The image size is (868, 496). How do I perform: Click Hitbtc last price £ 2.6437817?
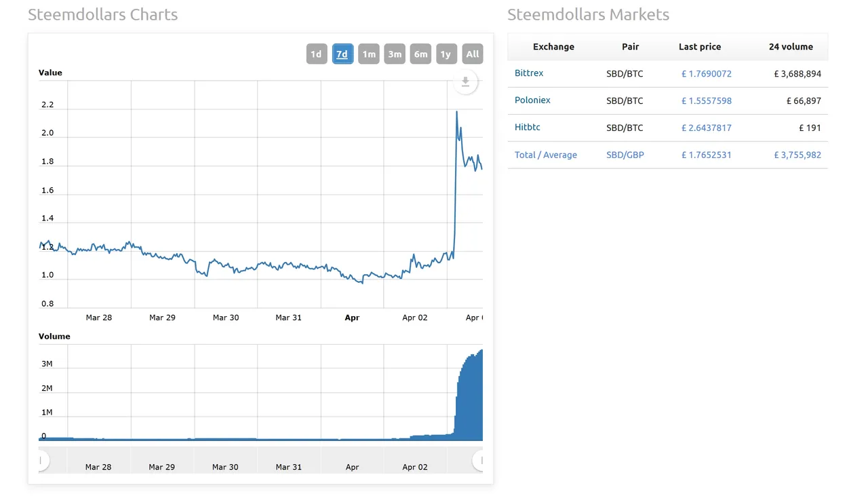click(707, 128)
